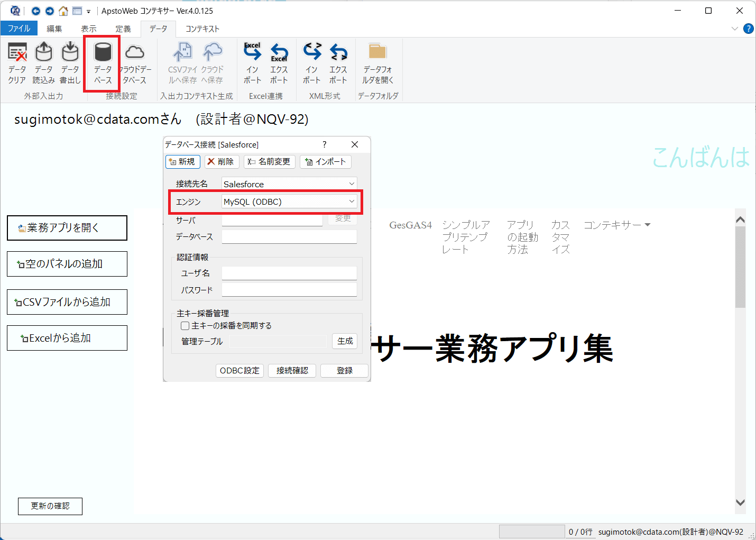Click the 新規 button in dialog
This screenshot has height=540, width=756.
point(183,162)
